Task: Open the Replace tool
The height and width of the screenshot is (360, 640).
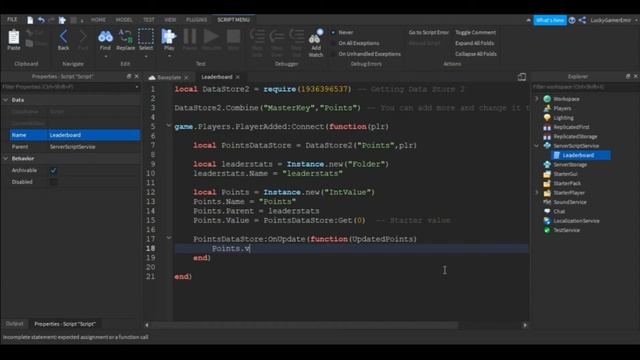Action: pos(125,36)
